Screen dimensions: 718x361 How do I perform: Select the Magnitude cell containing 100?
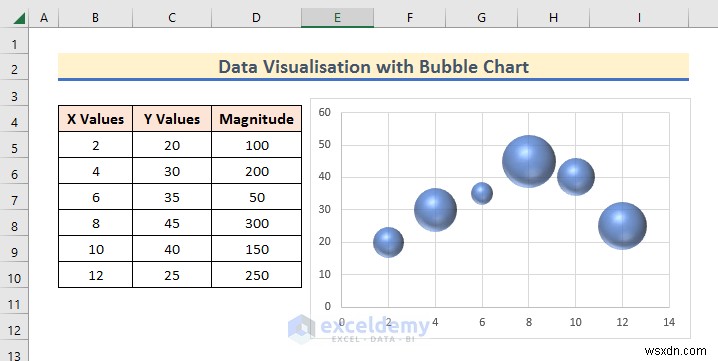(x=256, y=145)
